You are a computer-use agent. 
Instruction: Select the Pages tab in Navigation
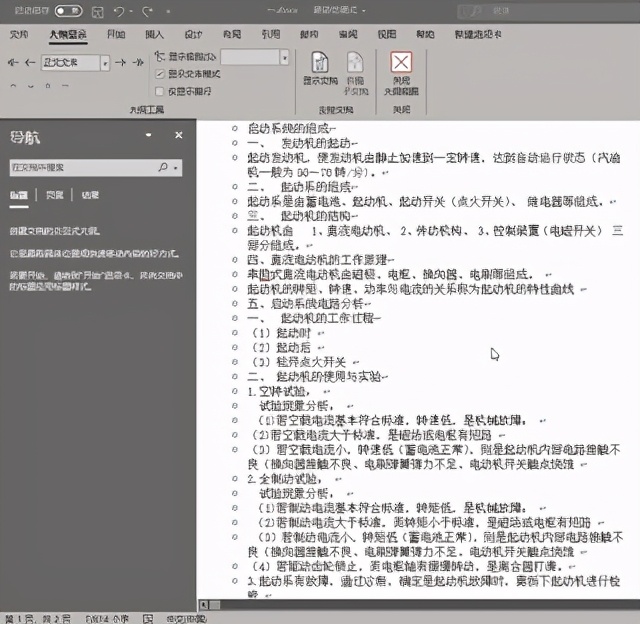click(x=54, y=195)
